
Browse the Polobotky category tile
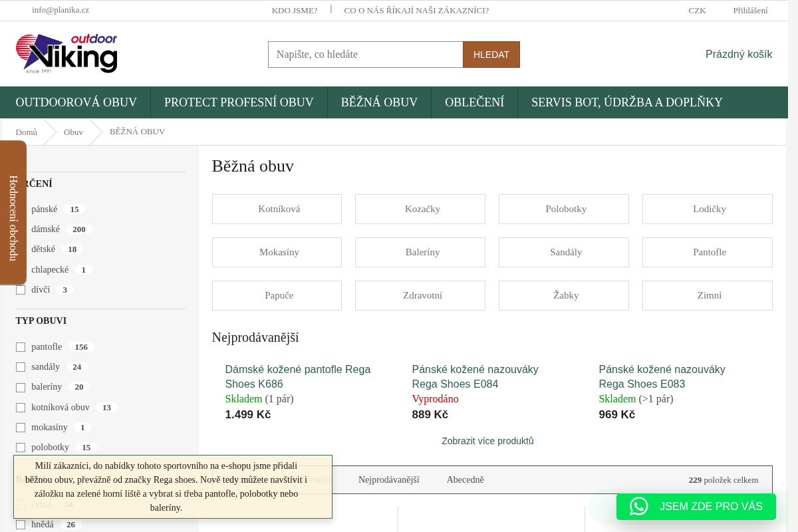point(564,209)
